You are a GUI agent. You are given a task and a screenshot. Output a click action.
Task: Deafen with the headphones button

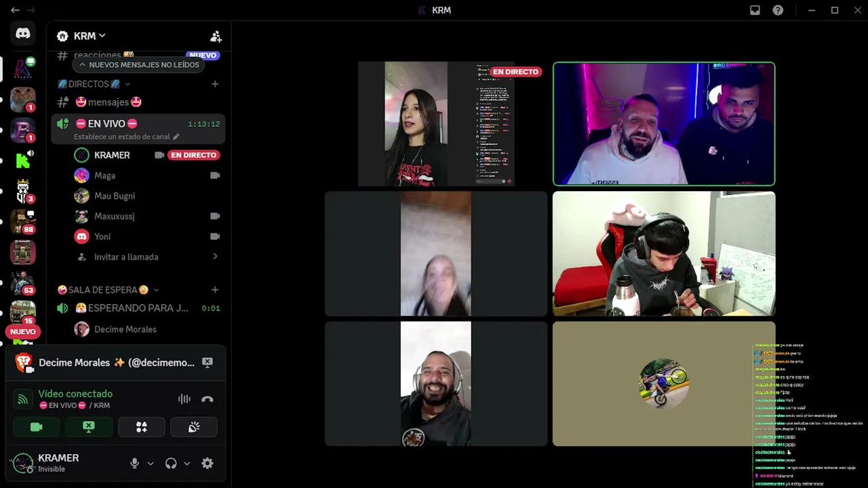coord(171,464)
